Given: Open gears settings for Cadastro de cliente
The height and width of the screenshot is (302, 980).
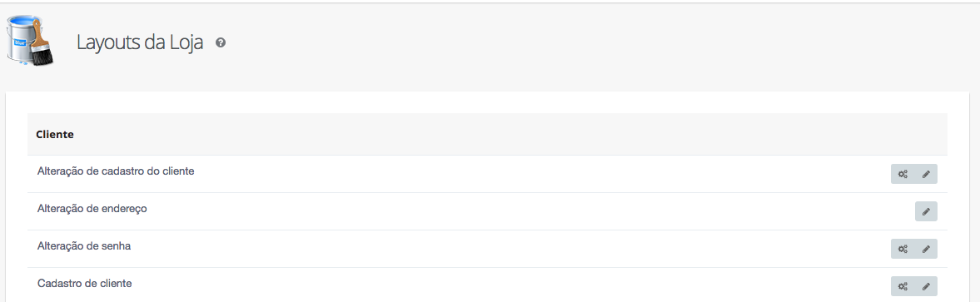Looking at the screenshot, I should pyautogui.click(x=903, y=286).
